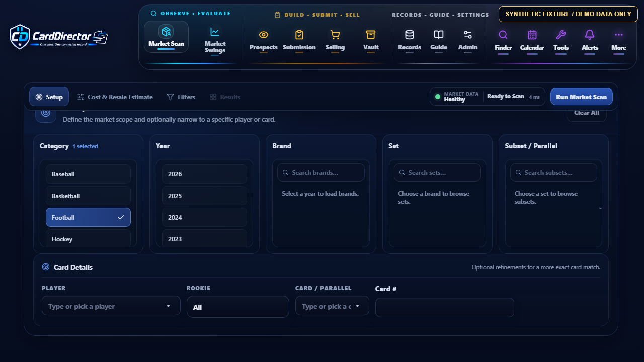Click the 1 selected label
Viewport: 644px width, 362px height.
coord(85,146)
